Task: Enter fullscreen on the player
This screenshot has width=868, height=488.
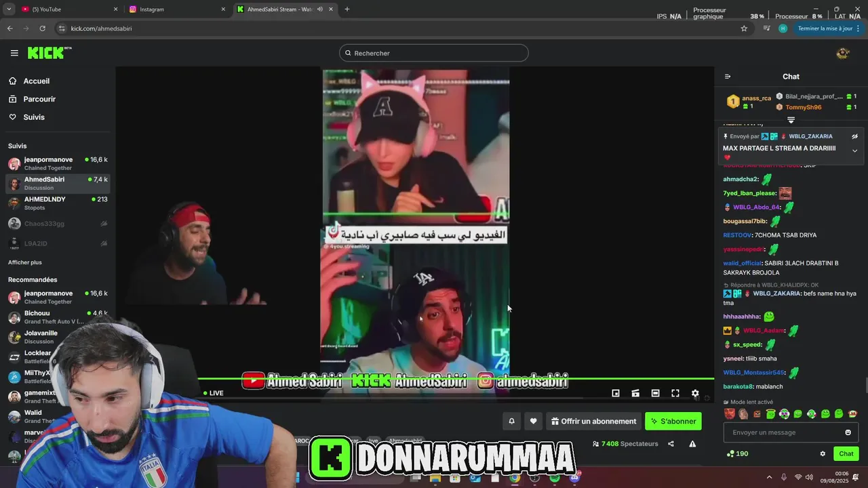Action: [x=675, y=393]
